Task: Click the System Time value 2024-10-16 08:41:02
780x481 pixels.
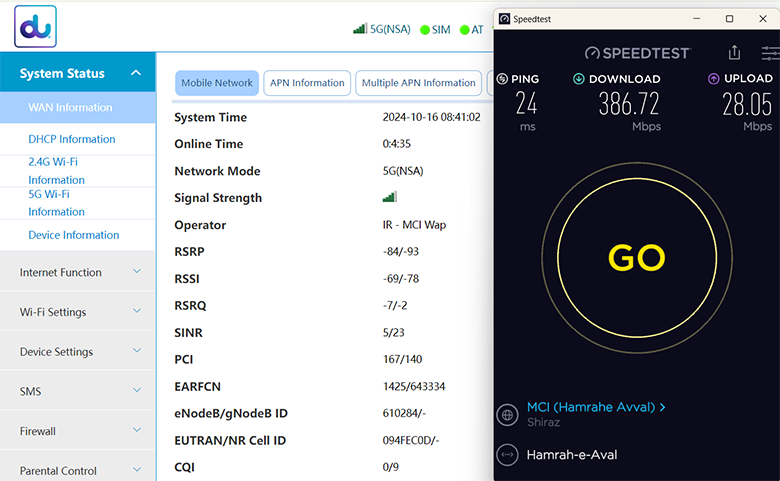Action: (431, 117)
